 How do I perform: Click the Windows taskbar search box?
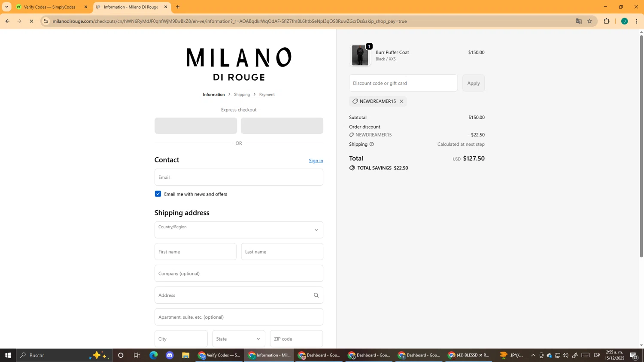(64, 355)
